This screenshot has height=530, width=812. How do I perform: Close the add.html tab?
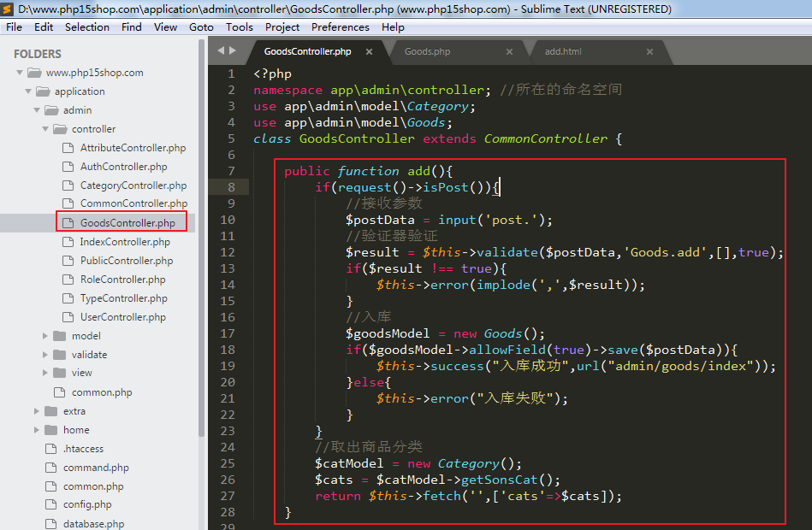649,52
